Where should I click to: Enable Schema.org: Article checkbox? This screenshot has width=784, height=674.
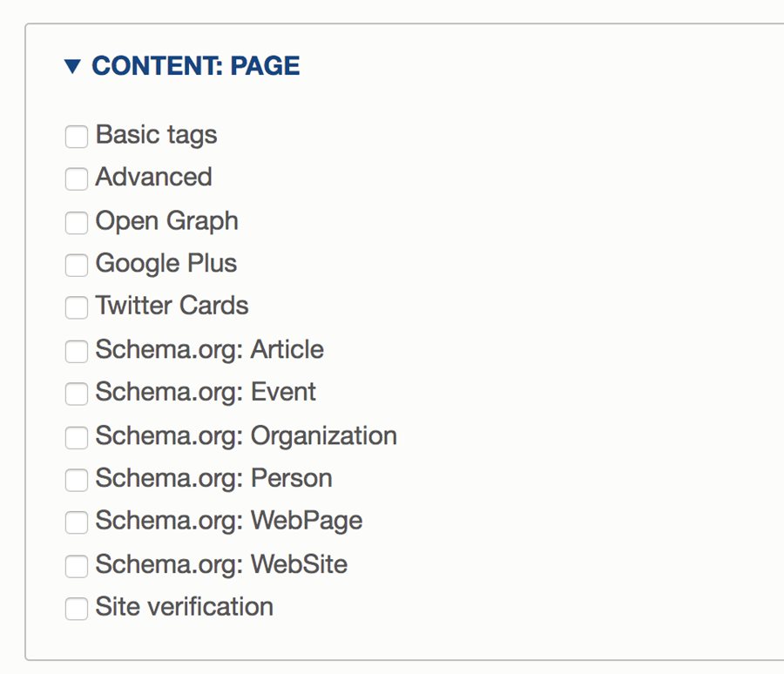tap(77, 351)
